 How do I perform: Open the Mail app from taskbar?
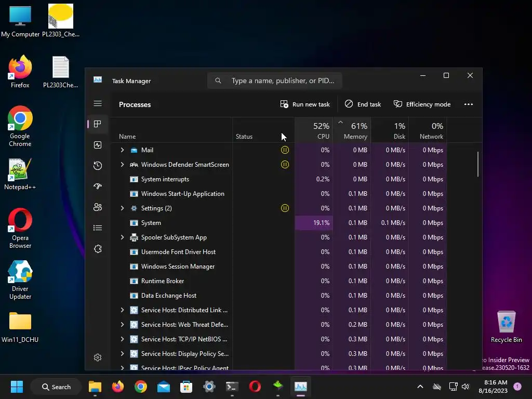pos(164,387)
